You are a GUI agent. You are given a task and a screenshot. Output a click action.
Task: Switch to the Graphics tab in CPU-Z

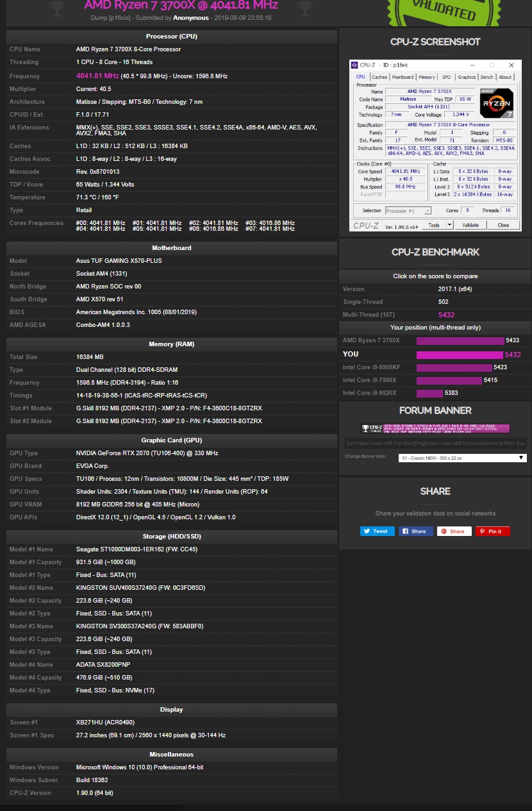click(x=467, y=77)
